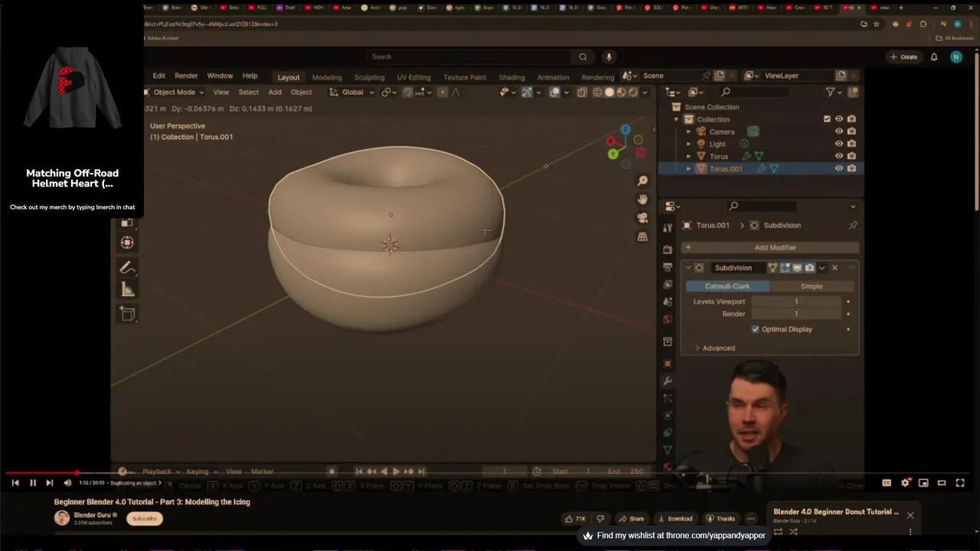This screenshot has width=980, height=551.
Task: Open the Global transform orientation dropdown
Action: (x=352, y=92)
